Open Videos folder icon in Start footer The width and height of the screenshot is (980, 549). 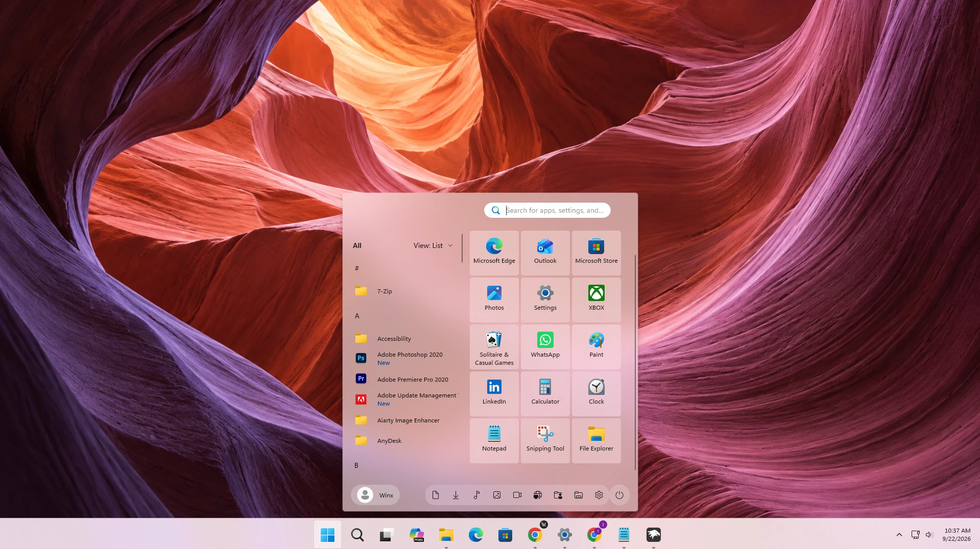tap(517, 495)
